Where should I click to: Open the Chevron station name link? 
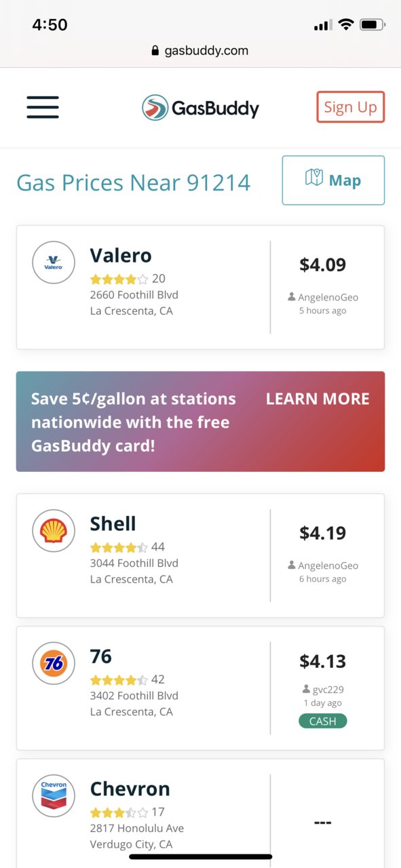click(130, 789)
